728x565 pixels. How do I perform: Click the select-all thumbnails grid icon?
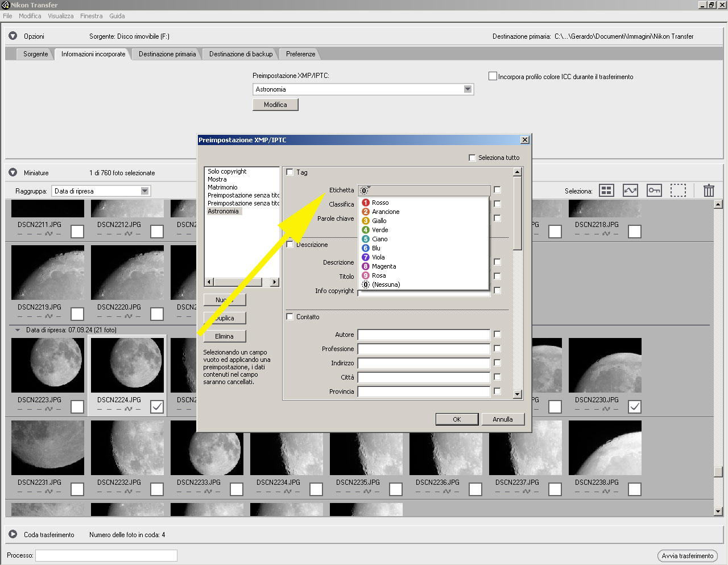pos(607,191)
